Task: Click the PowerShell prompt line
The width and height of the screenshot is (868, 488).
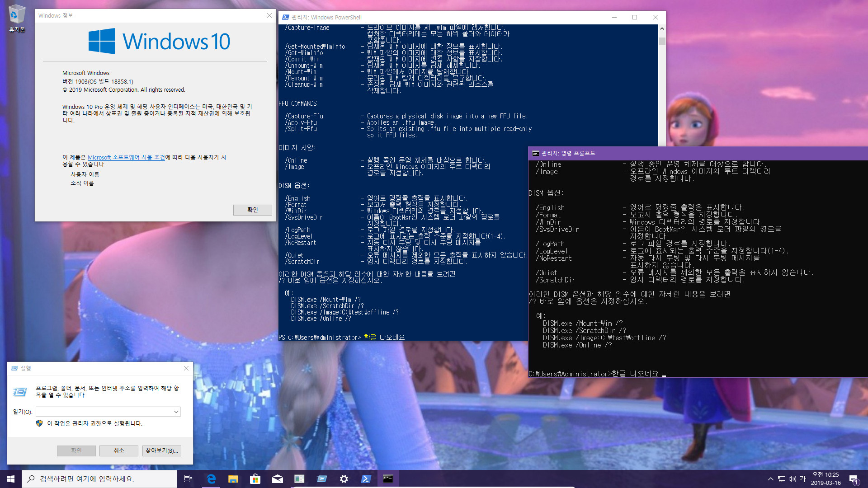Action: [342, 338]
